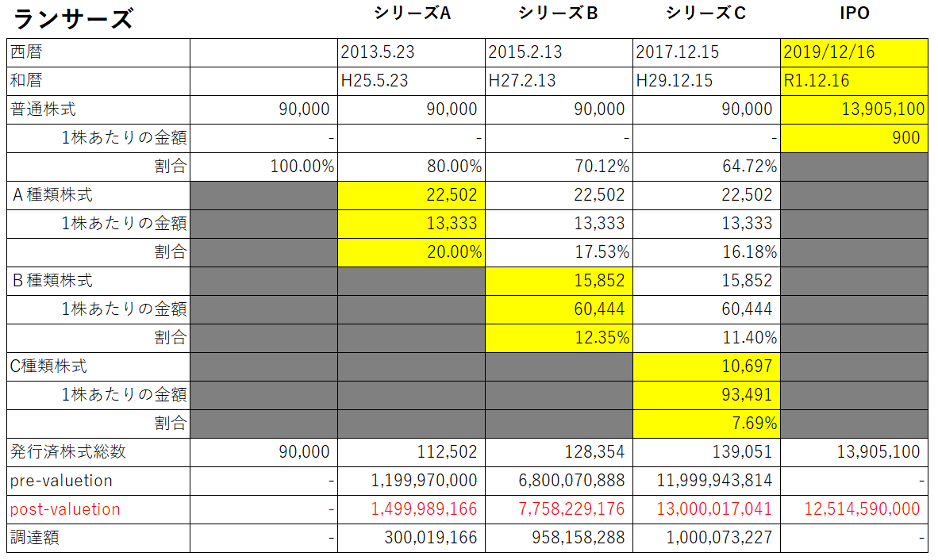Select the シリーズC column header
Image resolution: width=938 pixels, height=560 pixels.
tap(706, 13)
